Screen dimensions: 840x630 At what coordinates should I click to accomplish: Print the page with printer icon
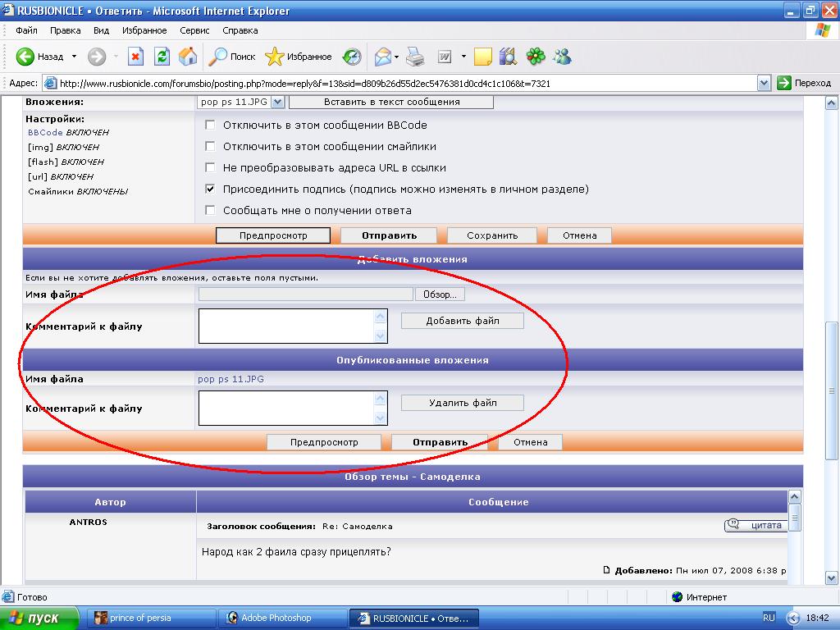(415, 57)
